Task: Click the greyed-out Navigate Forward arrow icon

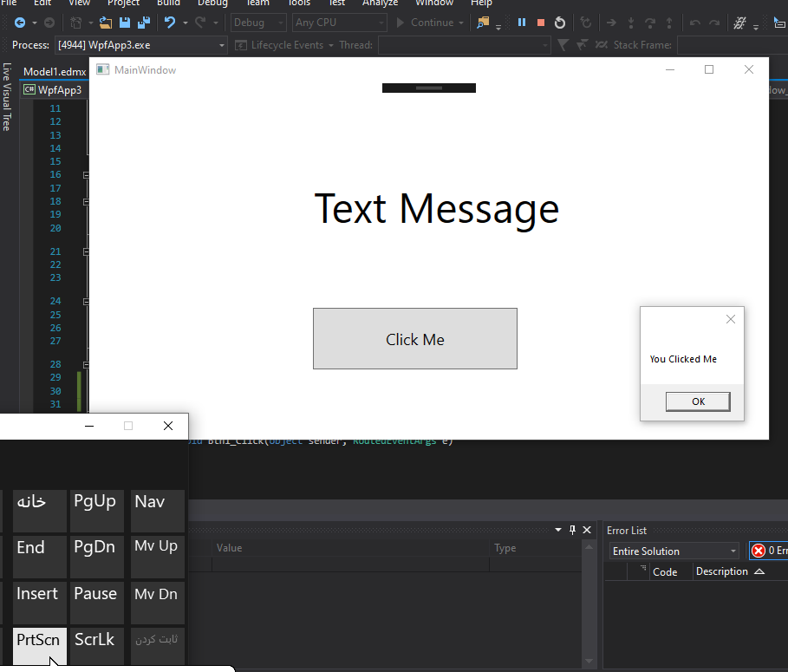Action: tap(49, 23)
